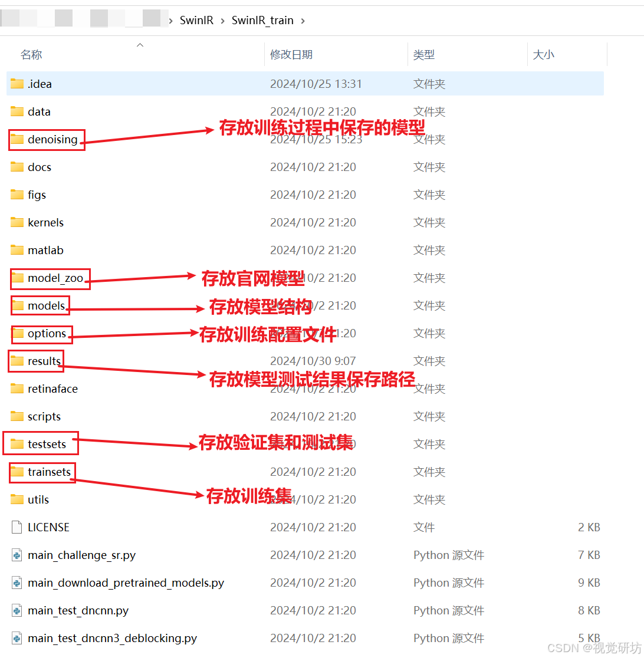Select main_test_dncnn.py Python file icon

click(x=17, y=610)
